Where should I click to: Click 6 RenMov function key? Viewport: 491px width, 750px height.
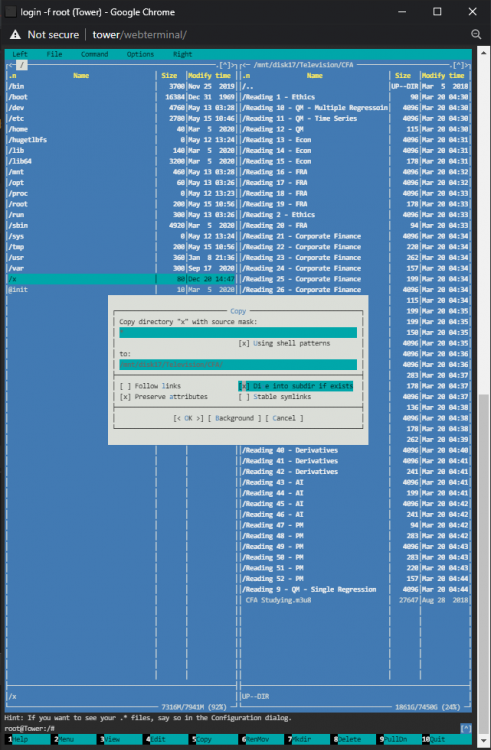click(262, 739)
